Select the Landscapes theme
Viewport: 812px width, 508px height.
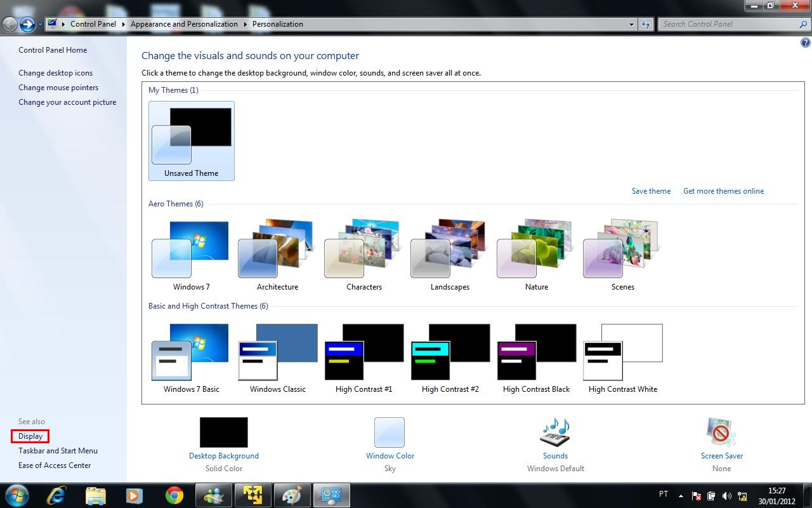[450, 256]
